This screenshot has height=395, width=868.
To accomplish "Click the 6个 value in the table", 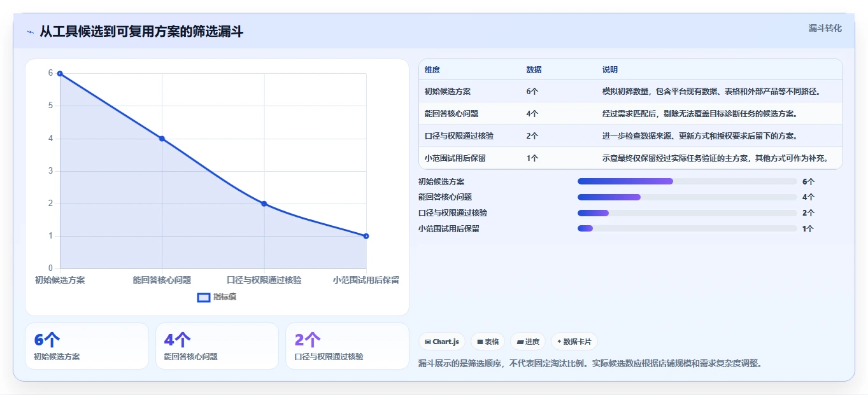I will pos(532,92).
